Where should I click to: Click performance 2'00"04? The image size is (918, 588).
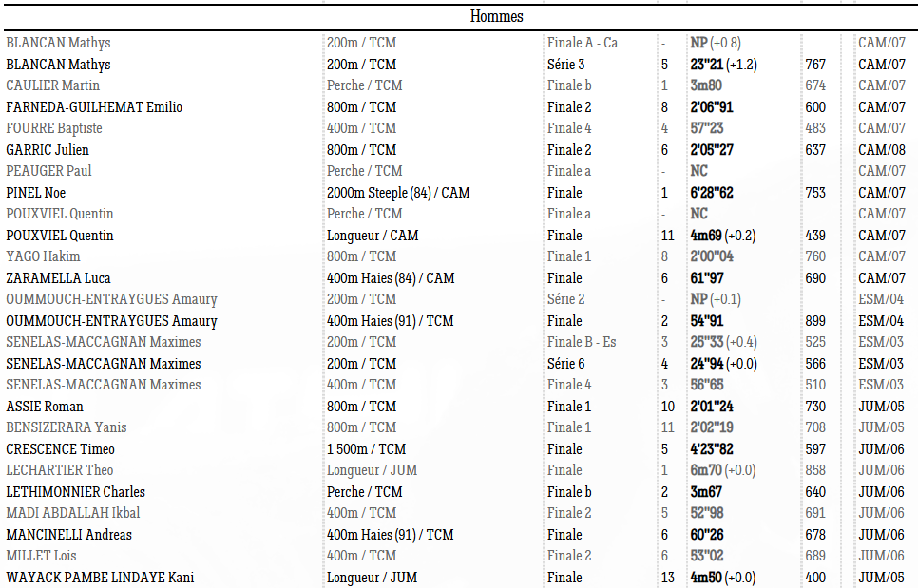(712, 256)
